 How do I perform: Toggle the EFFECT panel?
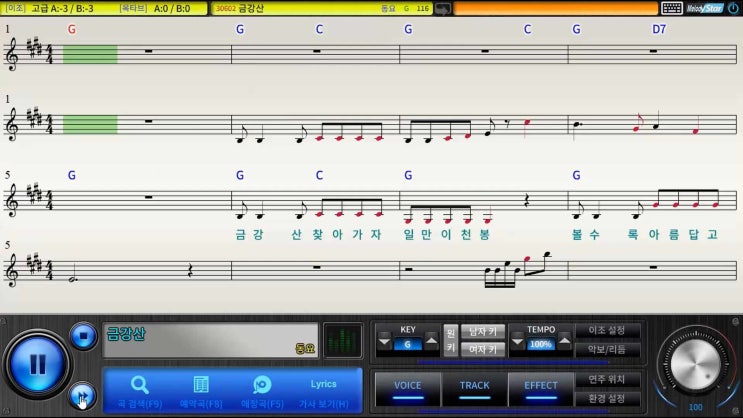coord(541,389)
